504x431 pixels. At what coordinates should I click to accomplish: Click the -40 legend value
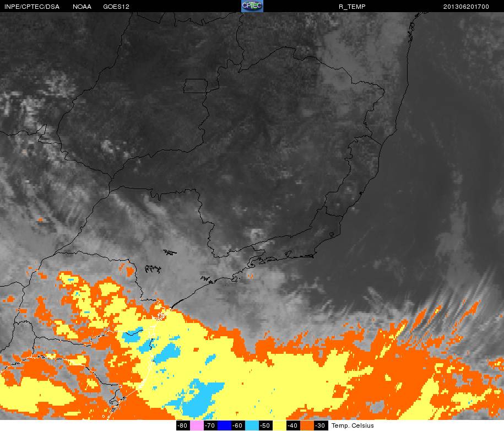click(x=293, y=425)
